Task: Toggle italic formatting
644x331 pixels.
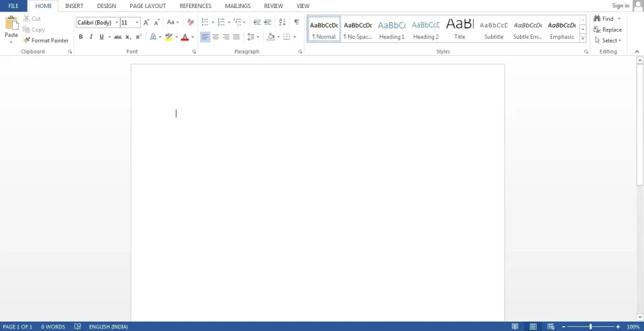Action: 91,37
